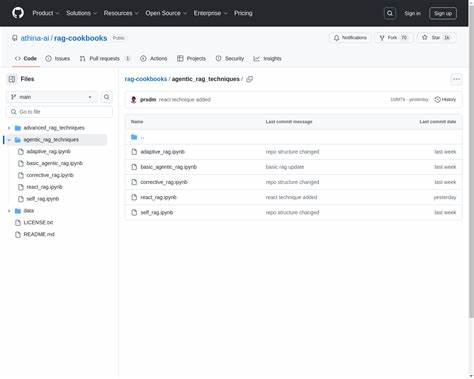Star the rag-cookbooks repository
The image size is (474, 379).
point(436,38)
